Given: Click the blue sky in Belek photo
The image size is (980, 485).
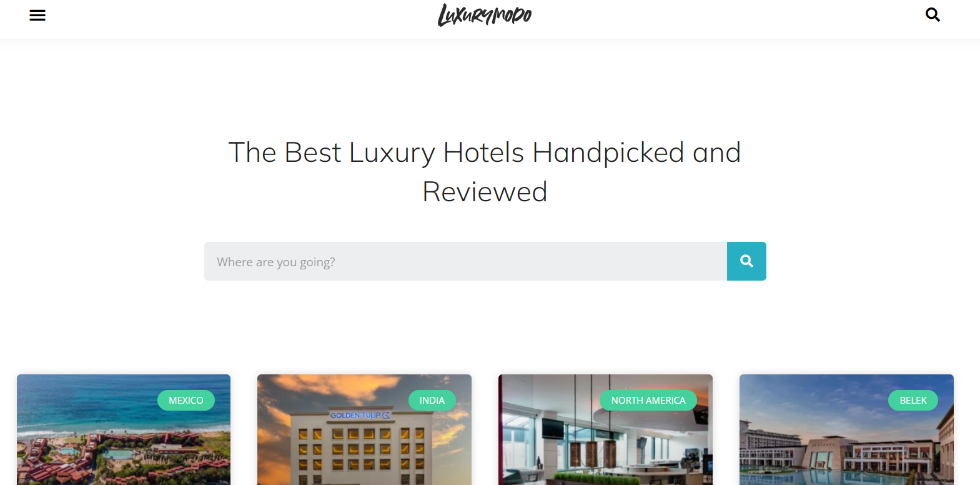Looking at the screenshot, I should pyautogui.click(x=812, y=394).
